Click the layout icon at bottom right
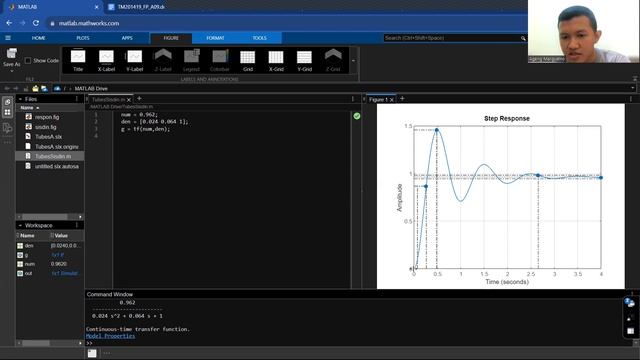Viewport: 640px width, 360px height. [631, 331]
